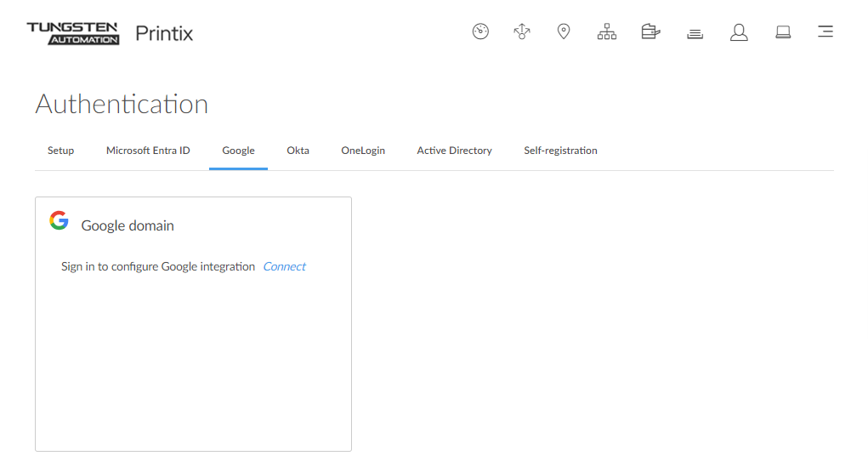Select the Microsoft Entra ID tab

click(x=148, y=151)
